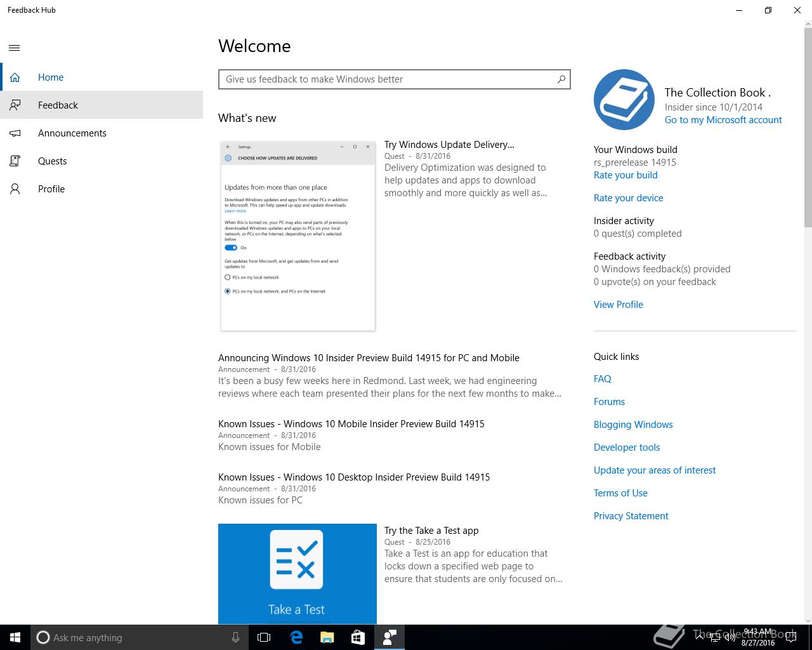
Task: Open Go to my Microsoft account link
Action: 723,120
